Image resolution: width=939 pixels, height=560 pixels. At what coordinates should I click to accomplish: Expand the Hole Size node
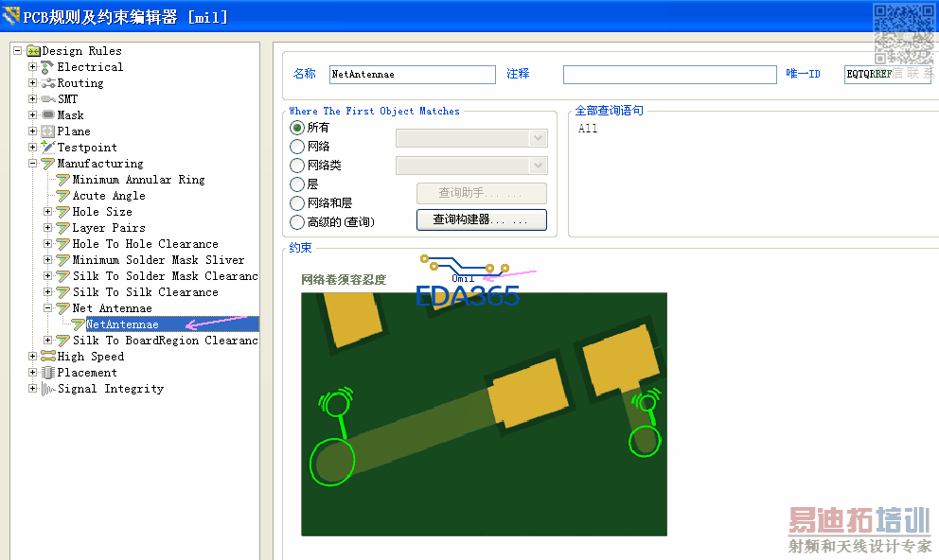click(x=48, y=211)
